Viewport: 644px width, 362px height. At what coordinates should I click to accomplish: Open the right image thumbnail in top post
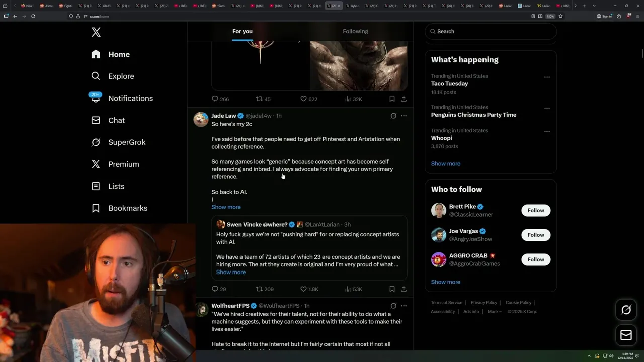(x=358, y=65)
